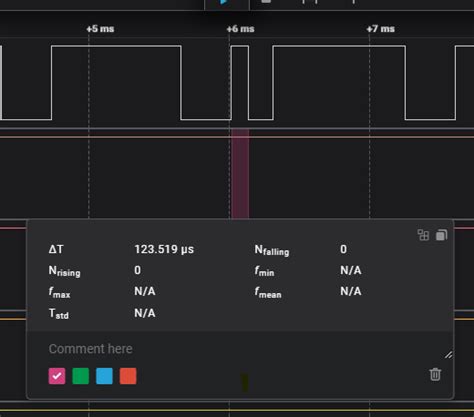Click the f mean N/A value
Screen dimensions: 474x417
[x=351, y=291]
